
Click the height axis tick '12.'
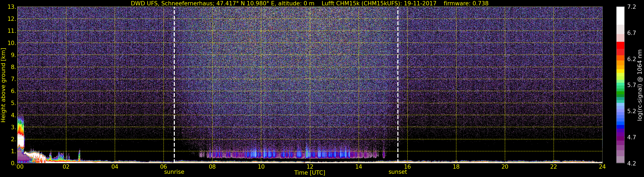point(12,19)
